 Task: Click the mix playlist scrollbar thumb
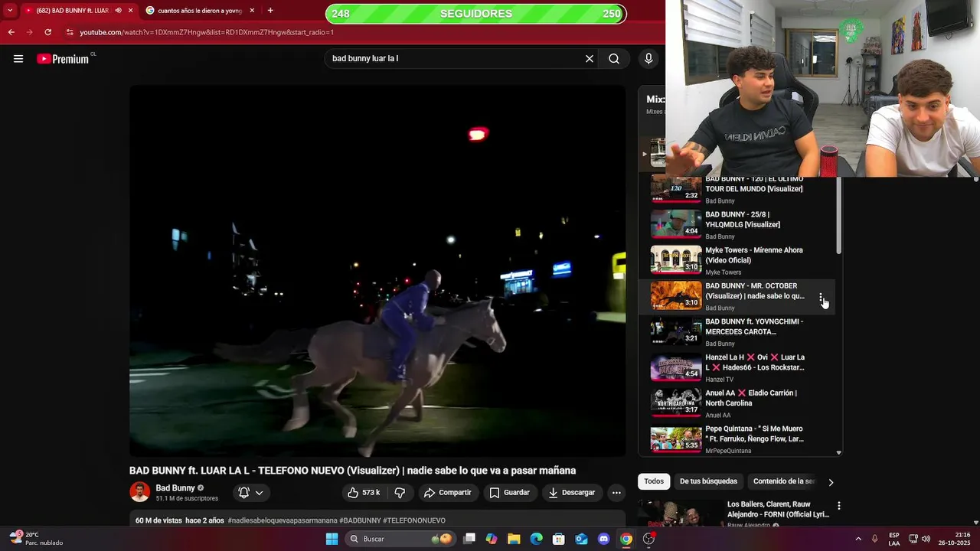[838, 216]
